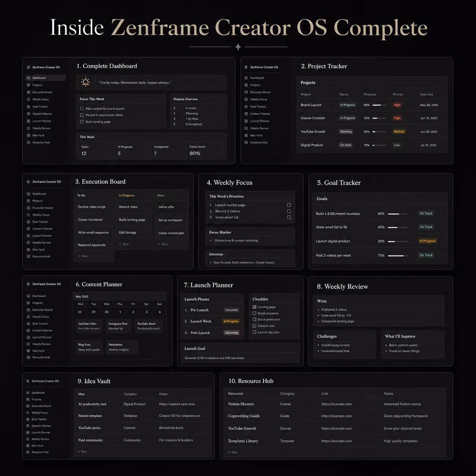Screen dimensions: 476x476
Task: Click the 'Focus Score' 80% value
Action: coord(195,153)
